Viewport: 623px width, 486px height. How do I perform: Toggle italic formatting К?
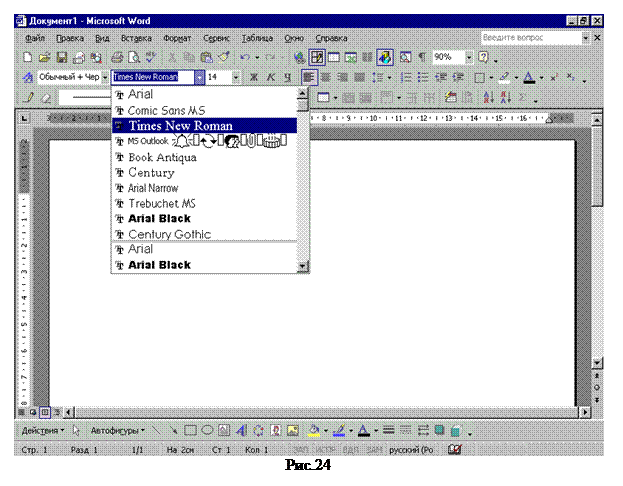coord(271,77)
